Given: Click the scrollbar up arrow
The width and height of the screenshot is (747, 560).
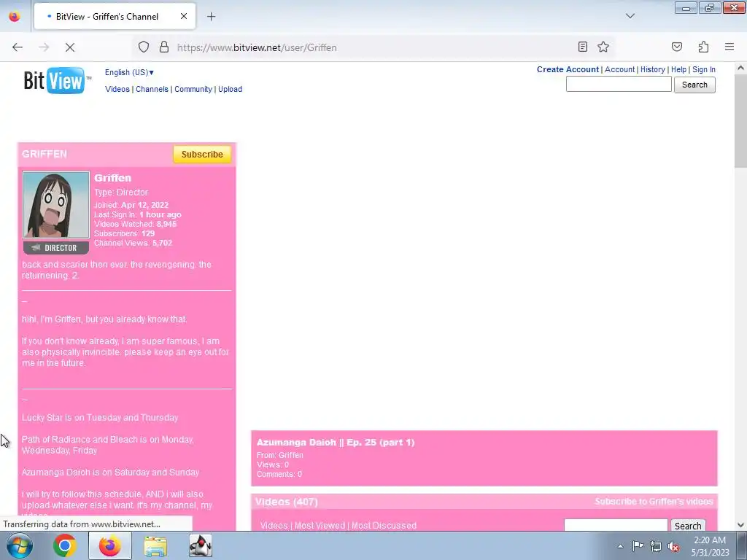Looking at the screenshot, I should 740,68.
